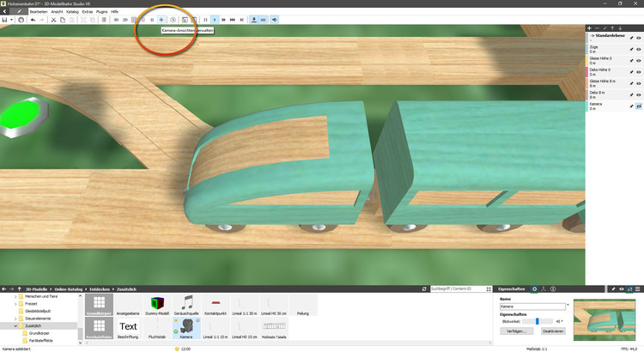Select the Dummy-Modell cube item
This screenshot has height=352, width=644.
pos(157,306)
